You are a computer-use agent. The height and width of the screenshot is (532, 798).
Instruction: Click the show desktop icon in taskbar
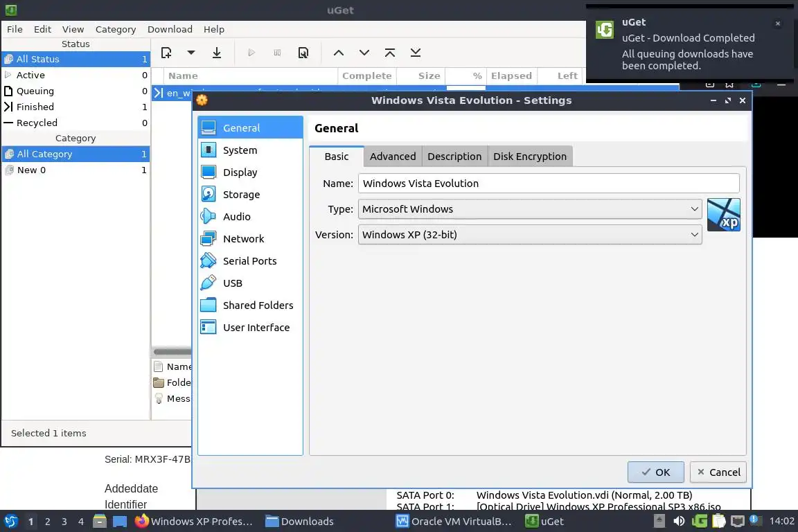120,522
